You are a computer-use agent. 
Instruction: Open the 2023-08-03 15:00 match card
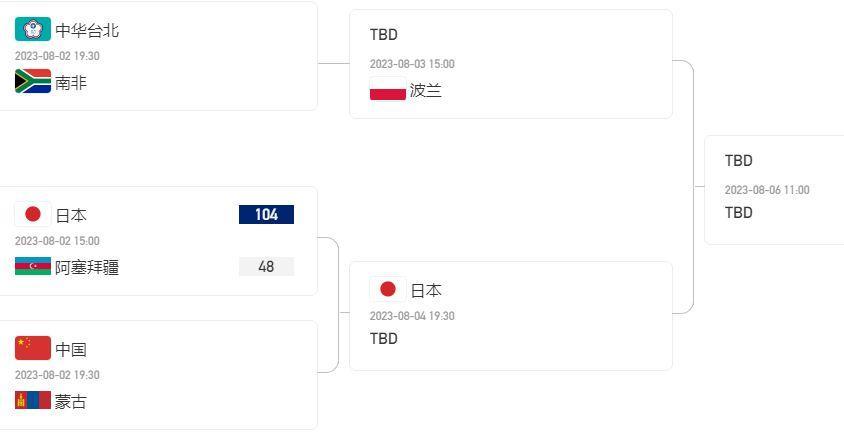510,64
